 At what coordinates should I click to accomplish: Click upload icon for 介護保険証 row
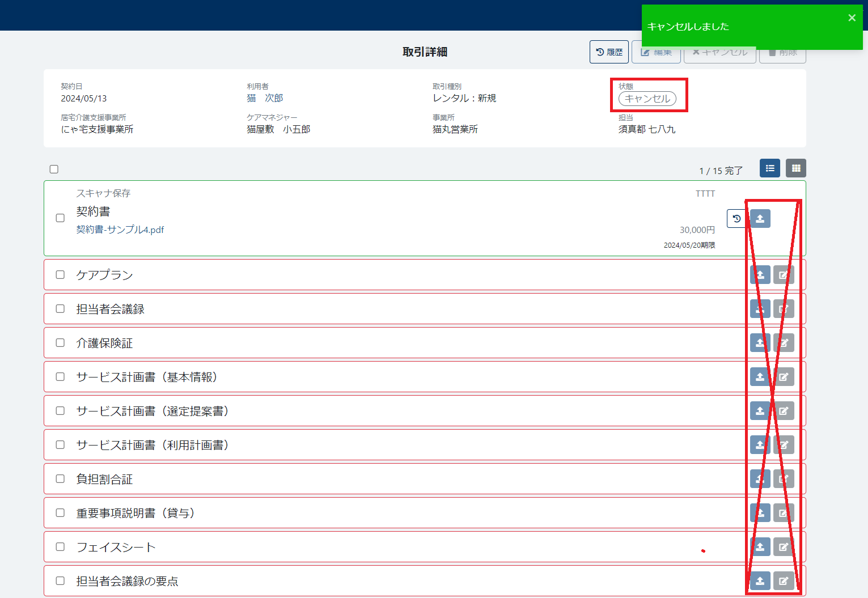coord(760,343)
